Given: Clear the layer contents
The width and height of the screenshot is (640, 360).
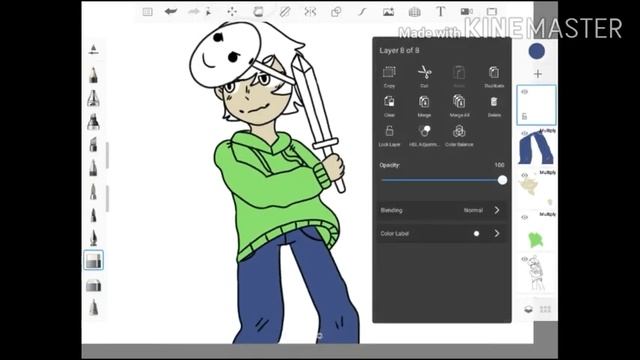Looking at the screenshot, I should pos(389,106).
